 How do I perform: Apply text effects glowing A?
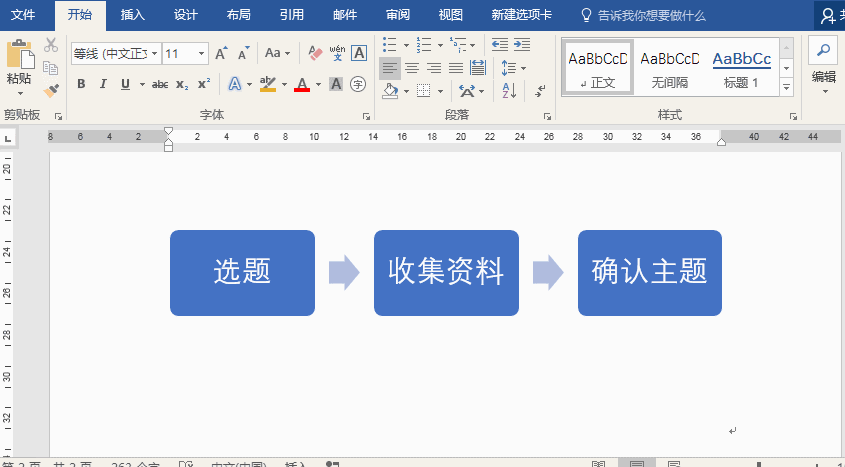click(x=234, y=84)
